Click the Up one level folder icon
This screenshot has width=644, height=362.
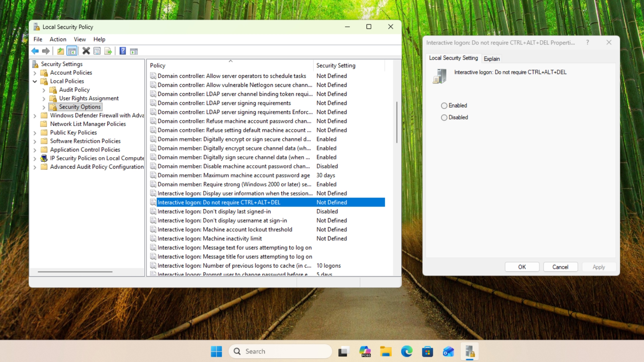(60, 51)
